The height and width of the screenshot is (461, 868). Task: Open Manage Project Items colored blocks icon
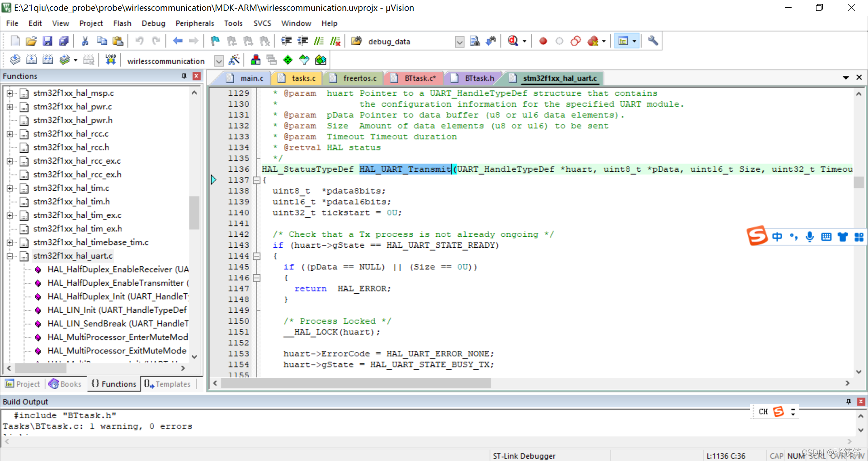click(x=255, y=60)
